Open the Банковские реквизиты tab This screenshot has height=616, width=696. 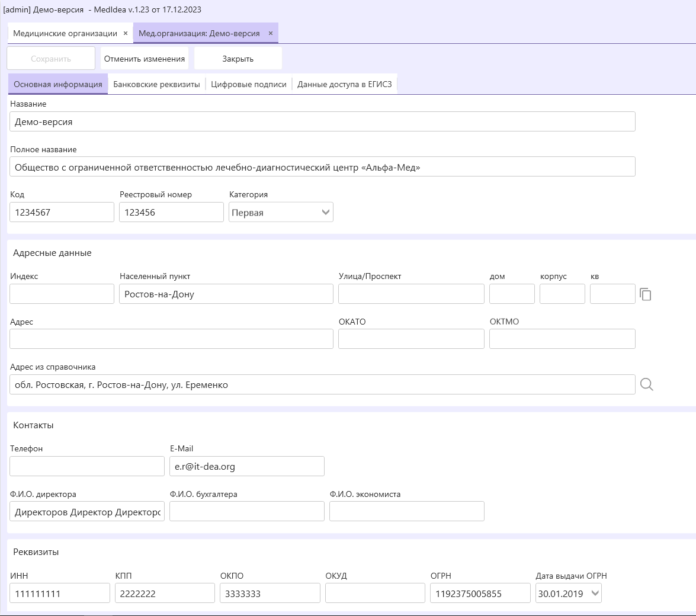[157, 84]
